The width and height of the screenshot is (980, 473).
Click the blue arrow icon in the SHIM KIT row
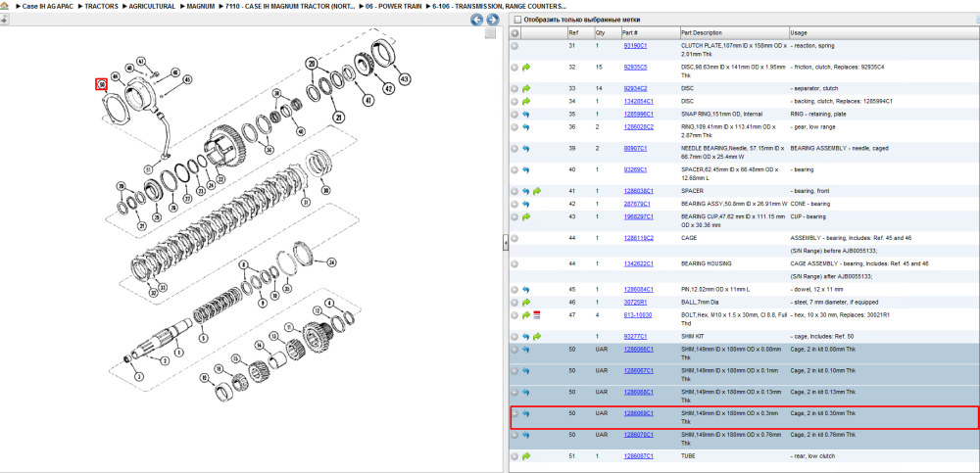(526, 337)
